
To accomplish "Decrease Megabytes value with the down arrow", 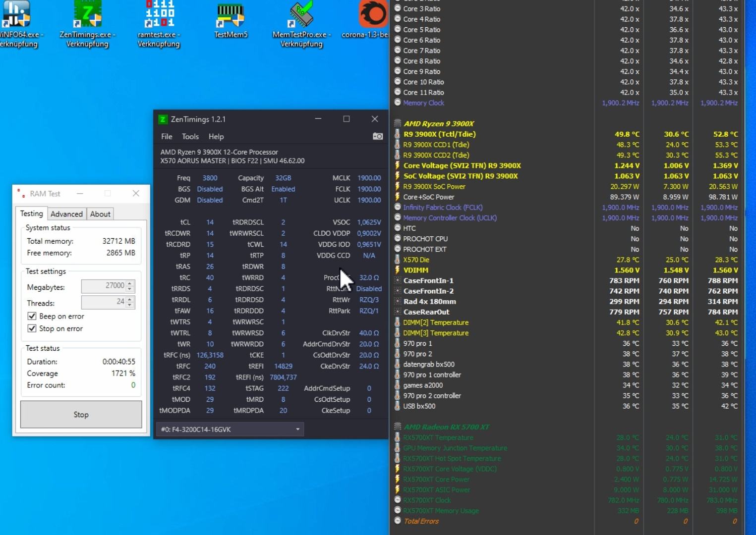I will [x=130, y=289].
